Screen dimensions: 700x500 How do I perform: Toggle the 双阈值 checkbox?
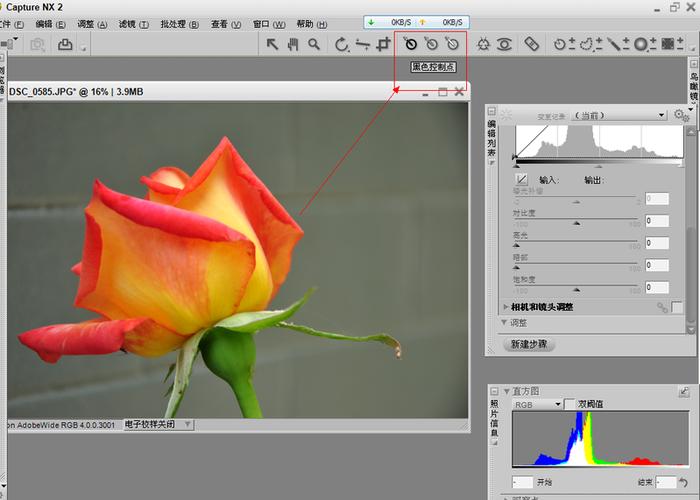pos(569,404)
